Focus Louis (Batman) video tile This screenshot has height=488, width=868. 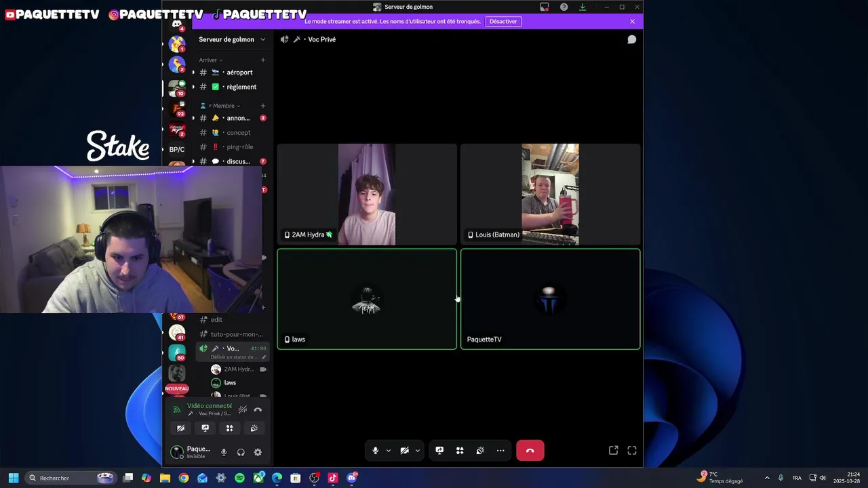pos(550,194)
